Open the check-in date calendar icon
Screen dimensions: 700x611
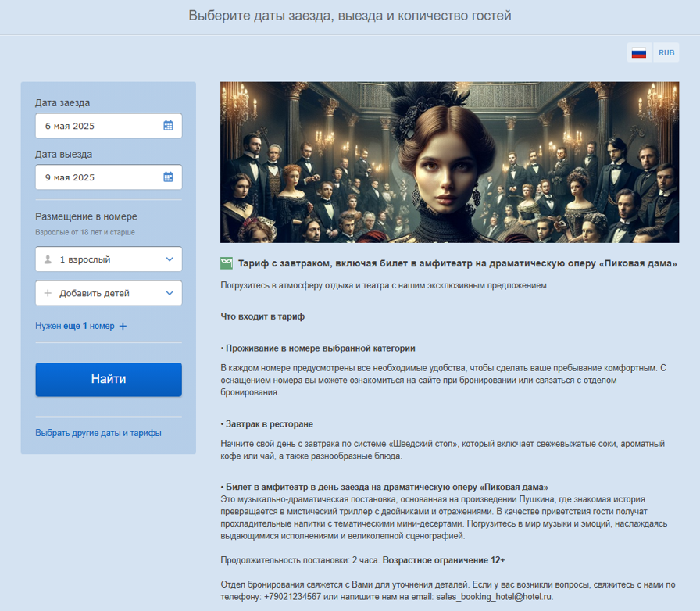pyautogui.click(x=168, y=126)
